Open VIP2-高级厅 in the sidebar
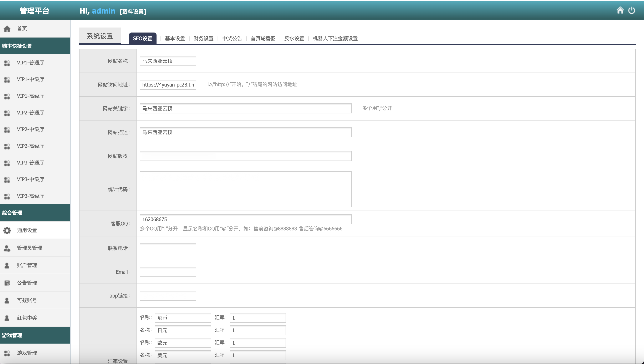644x364 pixels. (30, 146)
